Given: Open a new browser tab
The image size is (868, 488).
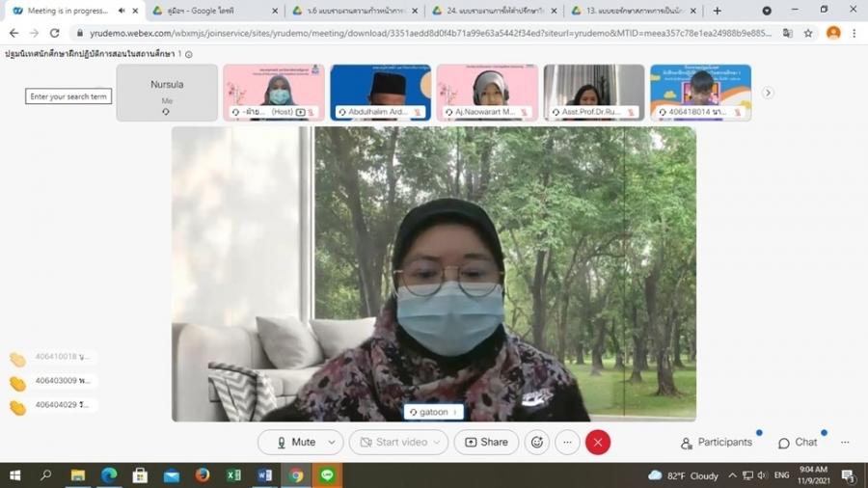Looking at the screenshot, I should pos(717,11).
